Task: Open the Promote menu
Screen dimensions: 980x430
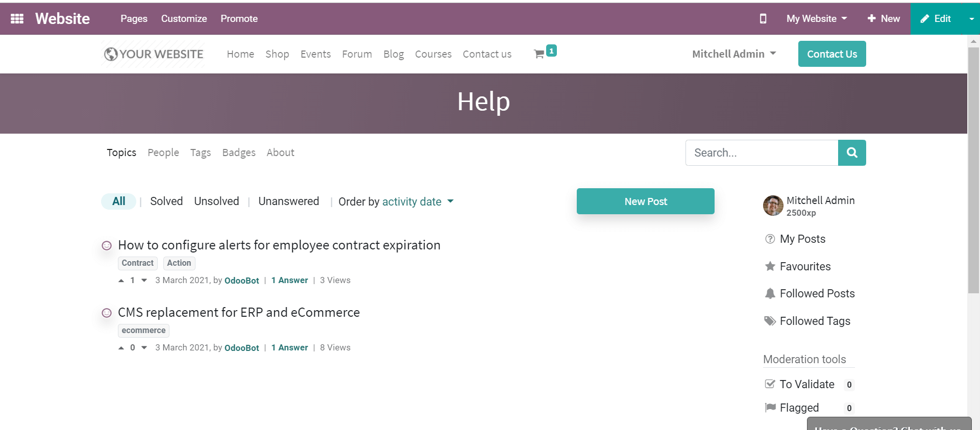Action: [x=239, y=18]
